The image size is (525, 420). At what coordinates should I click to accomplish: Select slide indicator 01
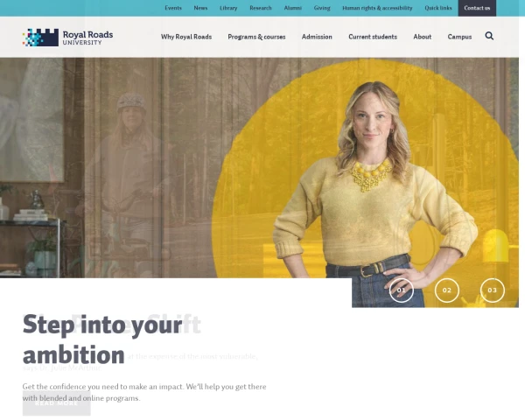pos(401,290)
